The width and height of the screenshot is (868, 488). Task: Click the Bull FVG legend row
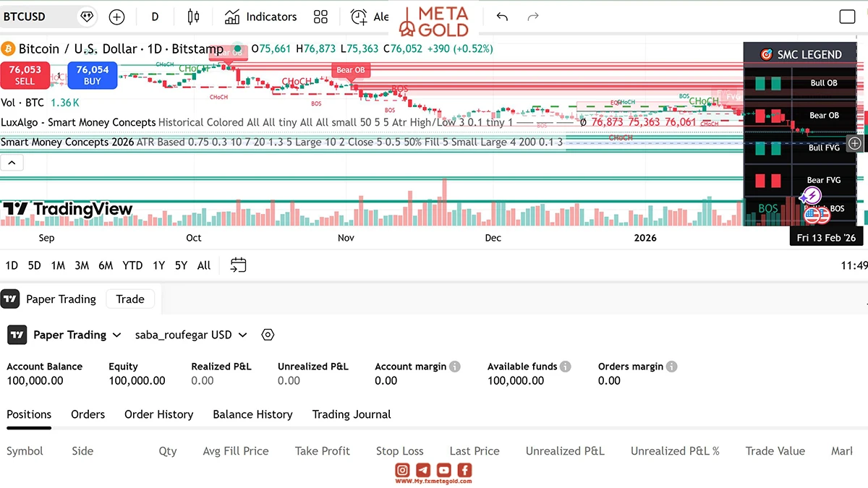[801, 147]
